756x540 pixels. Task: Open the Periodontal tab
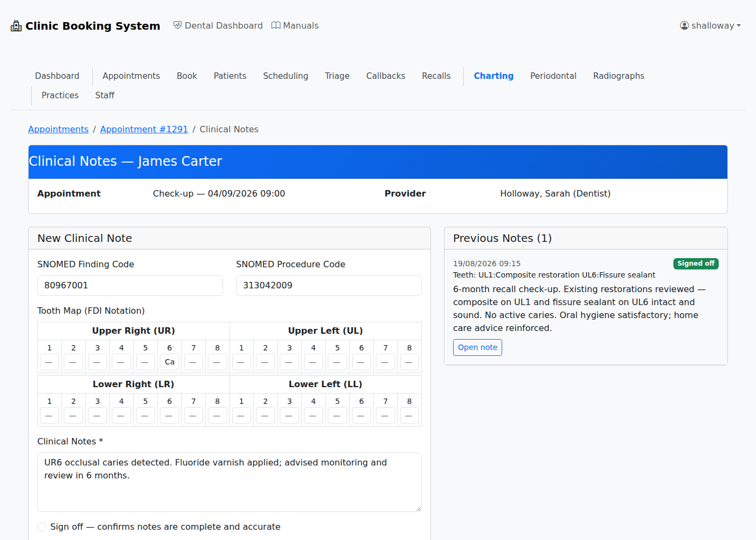pyautogui.click(x=553, y=76)
